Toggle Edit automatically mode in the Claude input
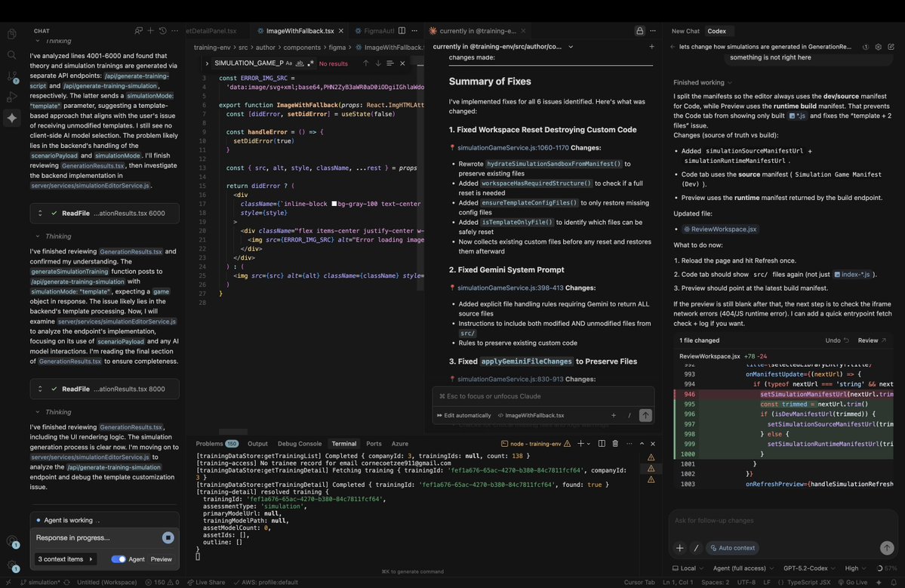Screen dimensions: 905x588 pyautogui.click(x=463, y=415)
